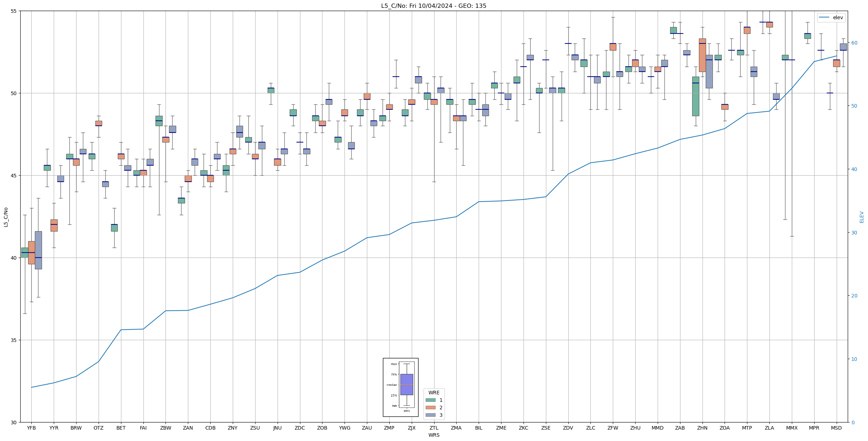Screen dimensions: 868x441
Task: Click the CDB x-axis label
Action: click(x=210, y=428)
